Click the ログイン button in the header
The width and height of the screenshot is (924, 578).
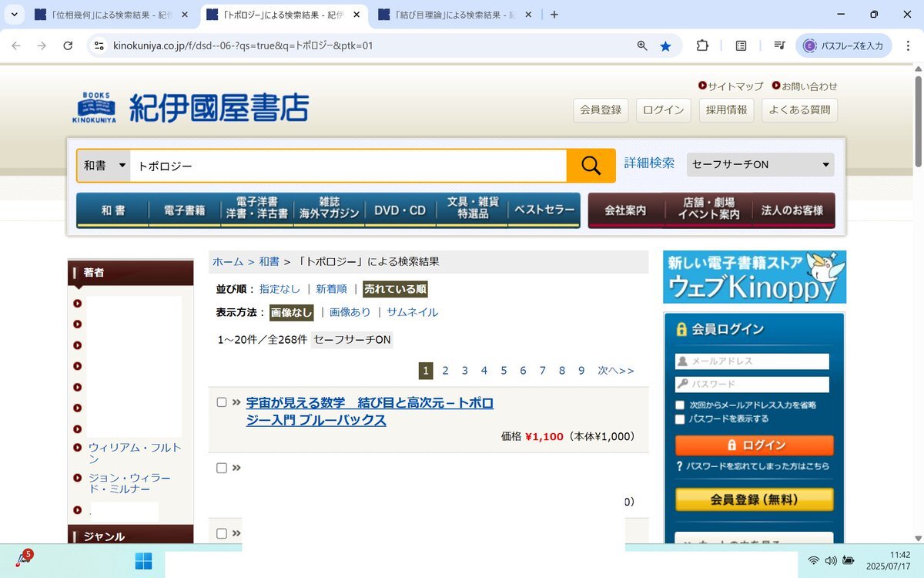pyautogui.click(x=664, y=110)
